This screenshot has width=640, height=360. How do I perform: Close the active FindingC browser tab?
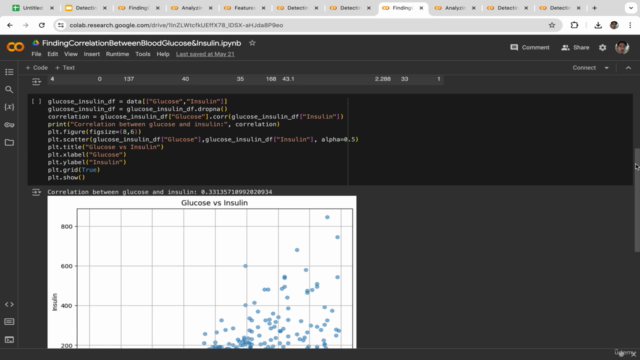coord(421,8)
